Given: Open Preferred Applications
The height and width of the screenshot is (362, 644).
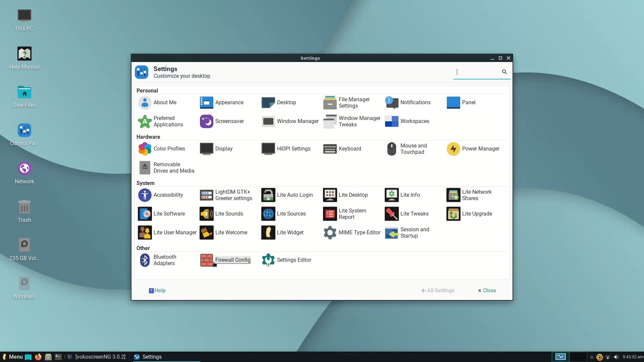Looking at the screenshot, I should (161, 121).
